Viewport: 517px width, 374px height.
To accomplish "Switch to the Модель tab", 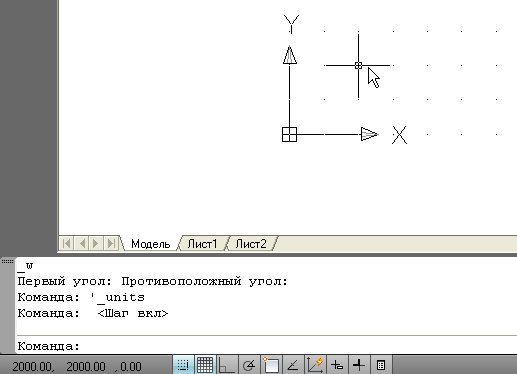I will (151, 244).
